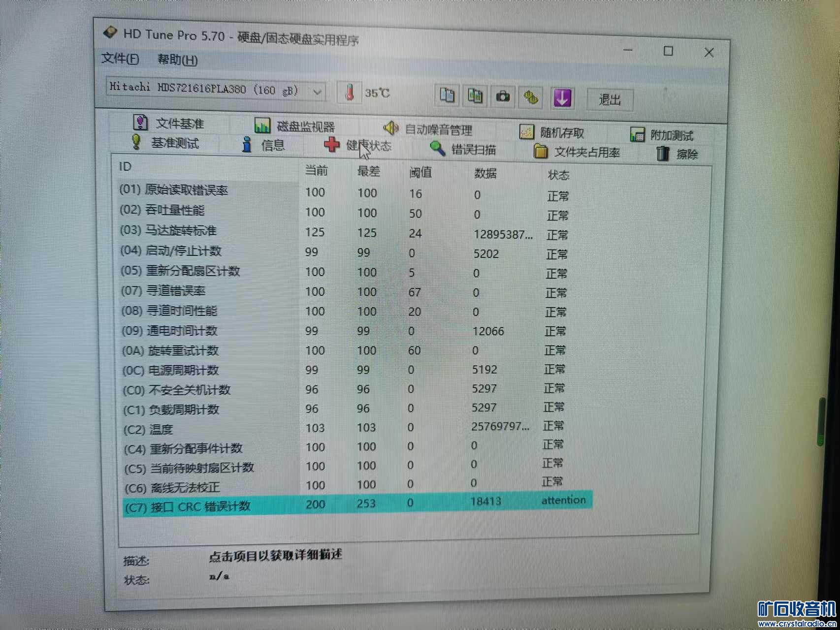Expand the Hitachi drive selection dropdown
Viewport: 840px width, 630px height.
318,92
